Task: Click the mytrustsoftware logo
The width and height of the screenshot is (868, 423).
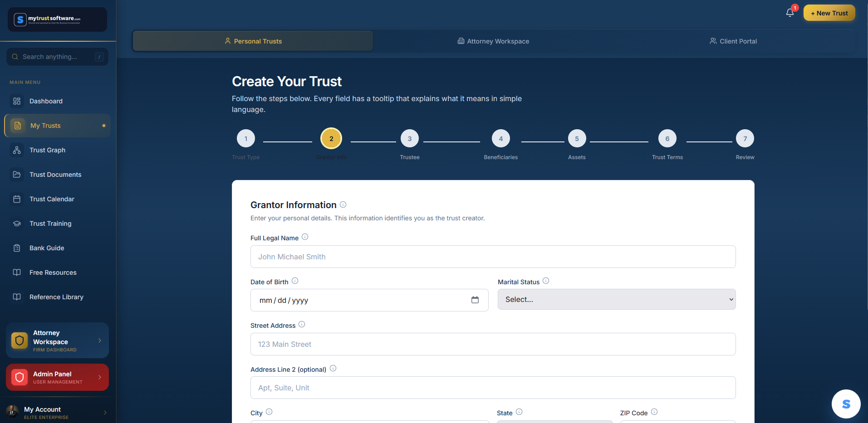Action: (x=57, y=19)
